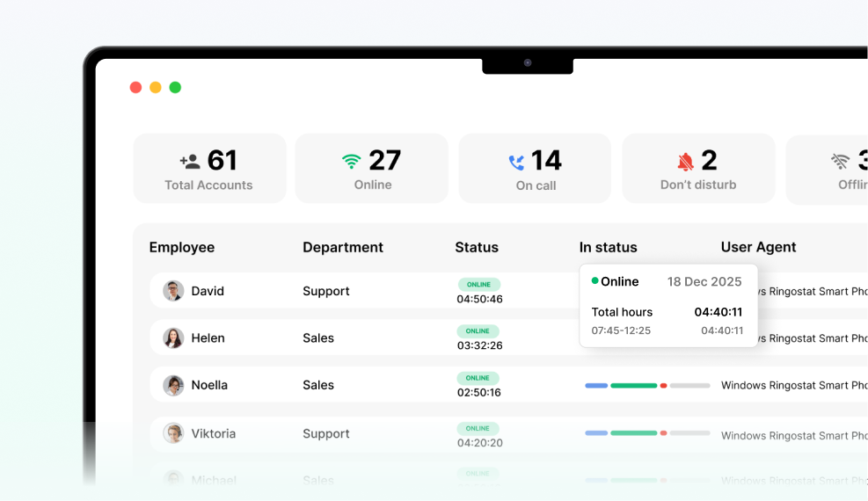
Task: Click Noella's ONLINE status badge
Action: (478, 378)
